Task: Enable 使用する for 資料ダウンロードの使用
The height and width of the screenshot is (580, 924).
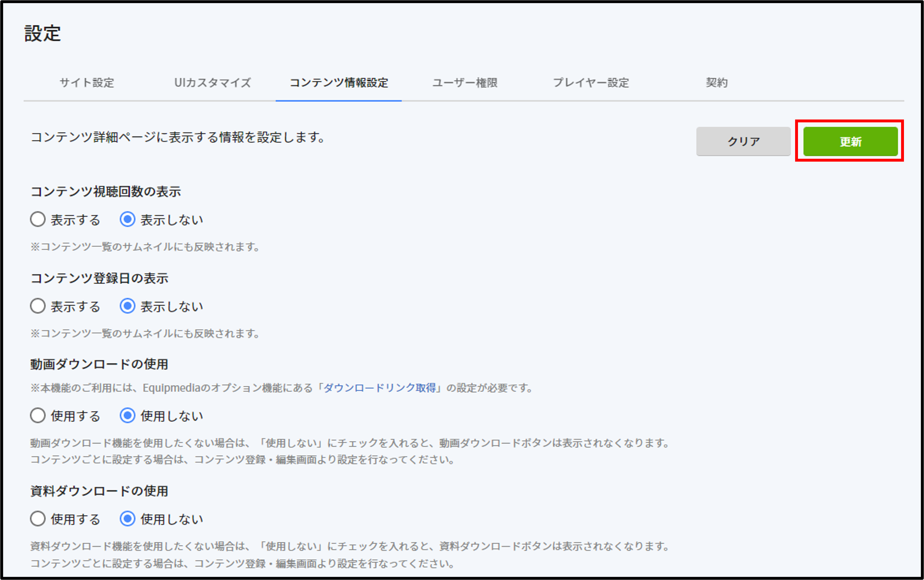Action: pyautogui.click(x=38, y=519)
